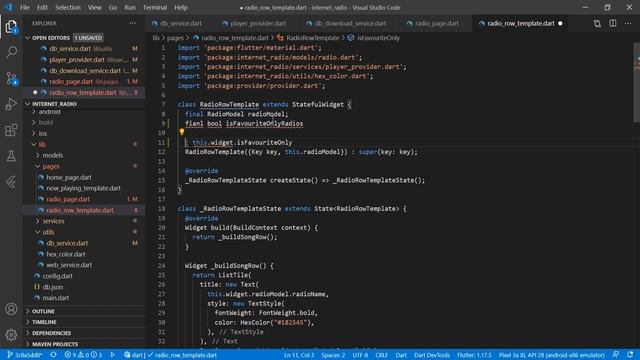640x360 pixels.
Task: Expand the android folder
Action: pos(49,111)
